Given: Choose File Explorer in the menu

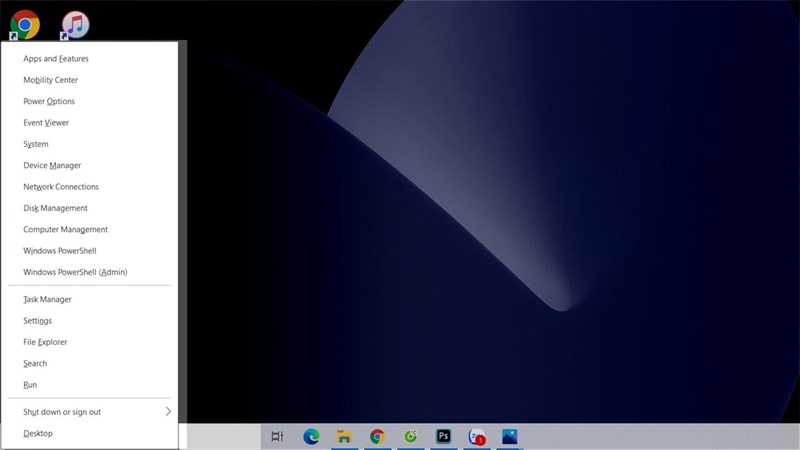Looking at the screenshot, I should click(90, 342).
